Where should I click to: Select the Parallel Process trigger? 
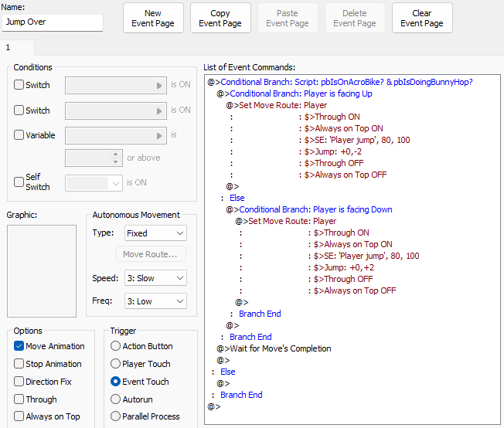pos(115,416)
